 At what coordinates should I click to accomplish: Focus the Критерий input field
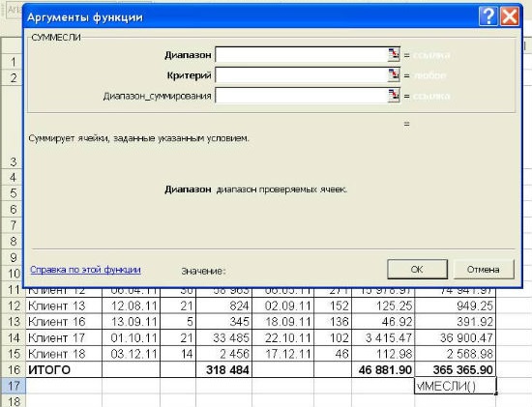point(301,75)
